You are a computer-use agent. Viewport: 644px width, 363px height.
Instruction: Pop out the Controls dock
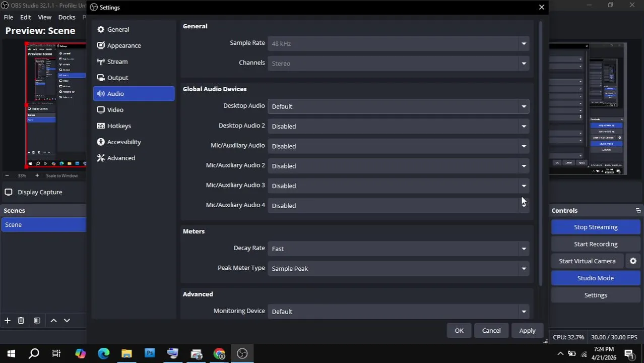point(638,211)
